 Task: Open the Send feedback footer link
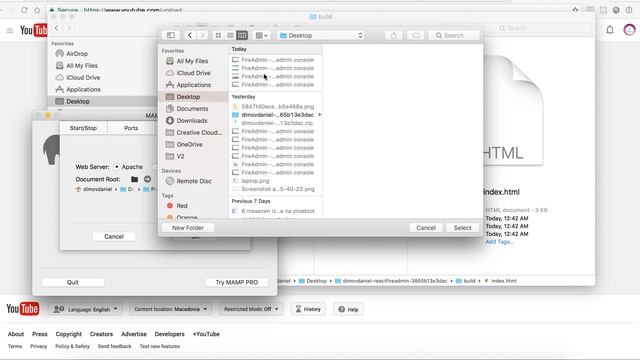115,346
